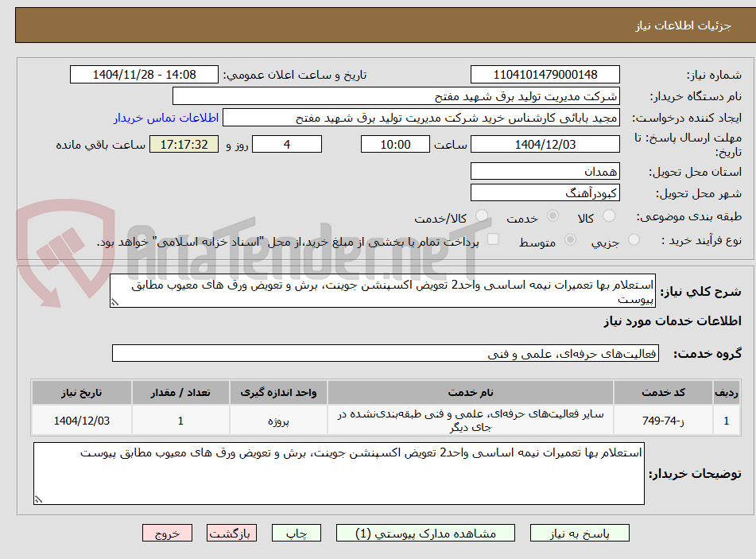This screenshot has width=756, height=559.
Task: Click service code cell ز-74-749
Action: [663, 421]
